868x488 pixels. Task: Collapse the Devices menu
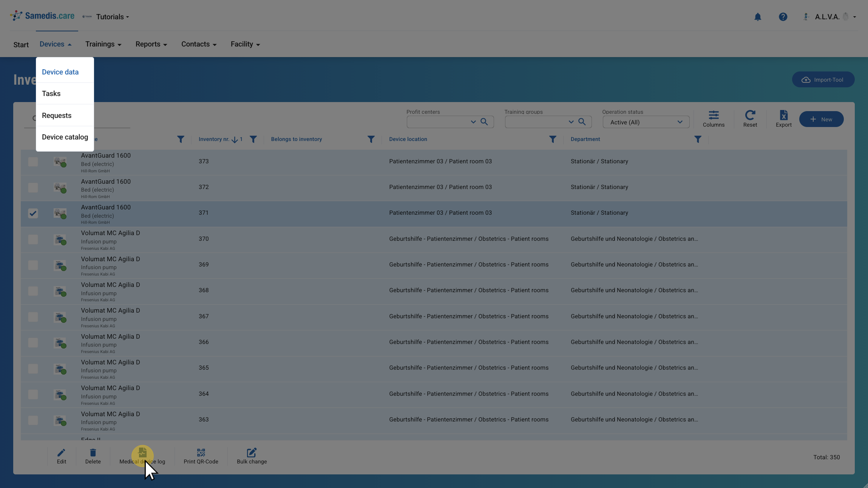pyautogui.click(x=56, y=44)
